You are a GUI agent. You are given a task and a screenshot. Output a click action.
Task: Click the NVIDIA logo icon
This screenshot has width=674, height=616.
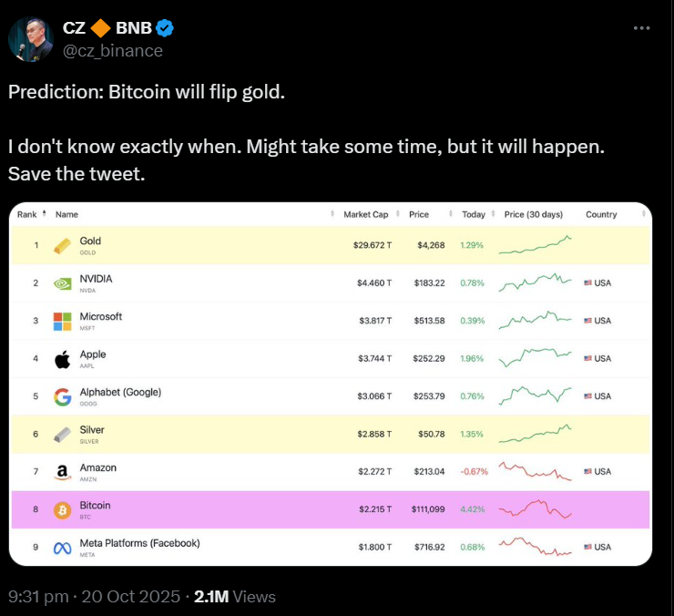coord(62,283)
